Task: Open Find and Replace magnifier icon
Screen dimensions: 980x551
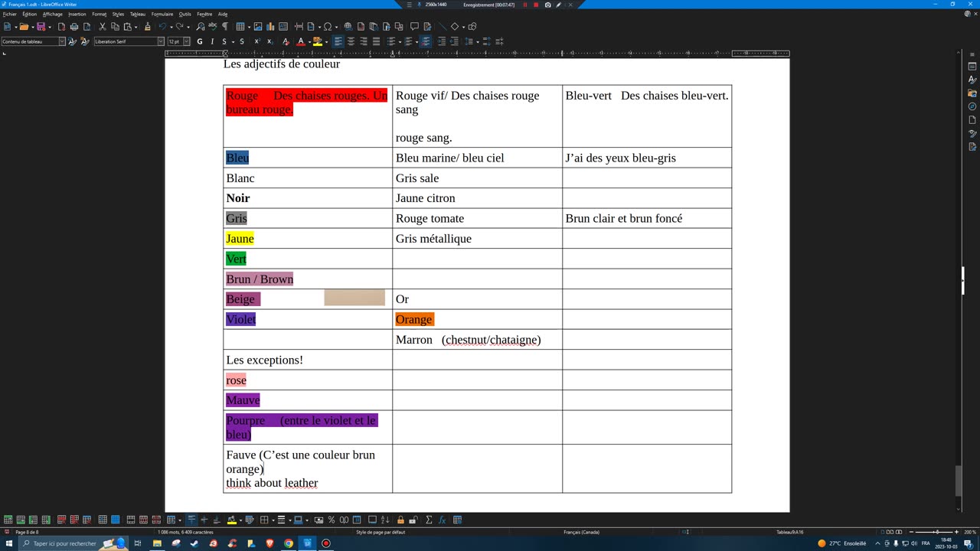Action: [200, 27]
